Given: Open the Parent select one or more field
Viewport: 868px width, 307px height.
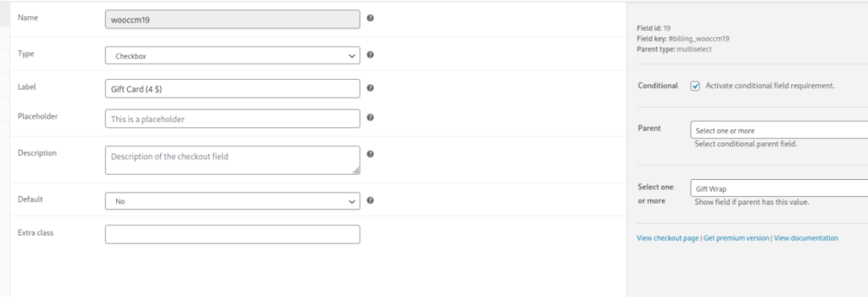Looking at the screenshot, I should click(x=780, y=131).
